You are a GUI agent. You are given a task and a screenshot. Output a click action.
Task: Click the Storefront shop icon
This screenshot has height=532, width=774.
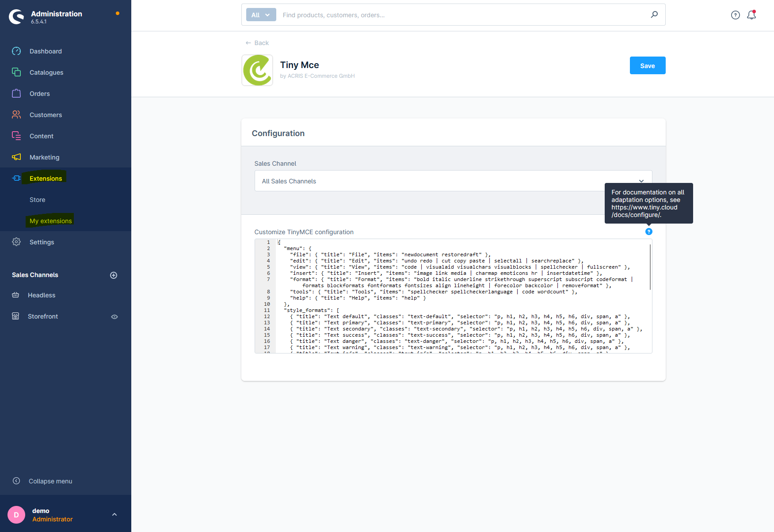click(15, 316)
